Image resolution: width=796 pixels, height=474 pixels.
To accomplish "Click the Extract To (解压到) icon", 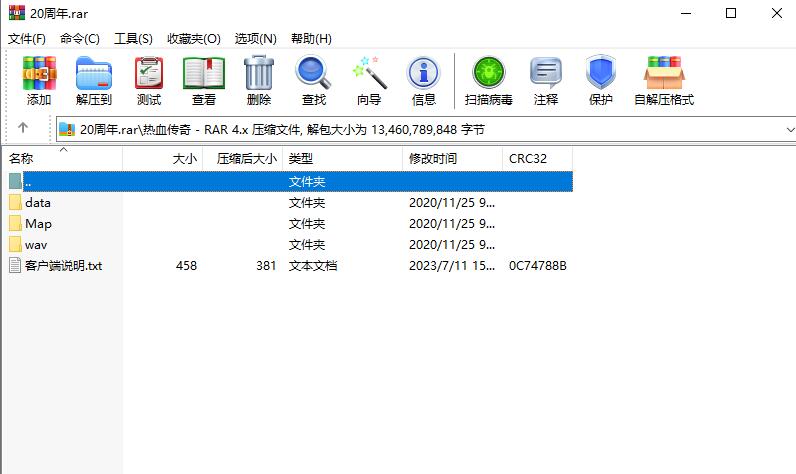I will tap(93, 73).
